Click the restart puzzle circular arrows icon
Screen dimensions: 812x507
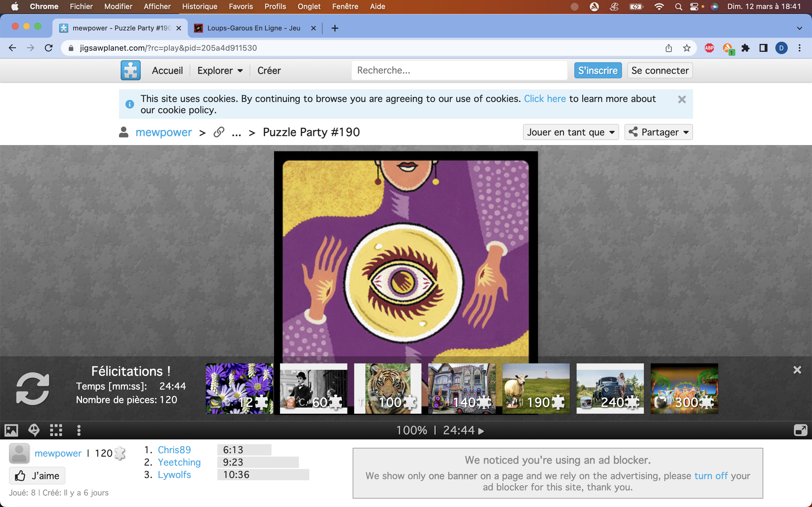click(32, 388)
